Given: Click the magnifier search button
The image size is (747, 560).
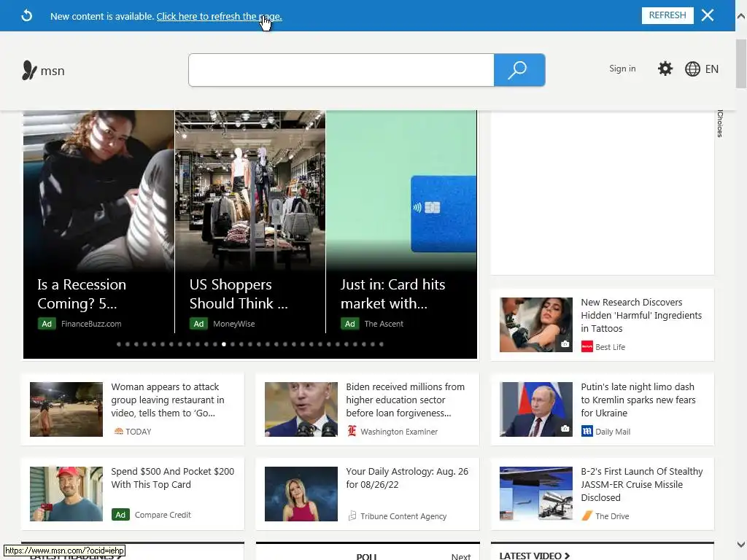Looking at the screenshot, I should (x=519, y=70).
